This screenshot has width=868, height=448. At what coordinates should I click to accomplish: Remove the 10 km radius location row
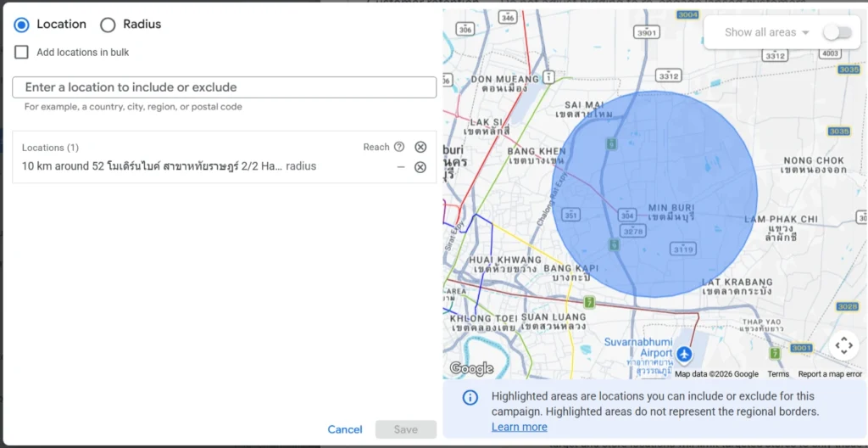[x=420, y=167]
